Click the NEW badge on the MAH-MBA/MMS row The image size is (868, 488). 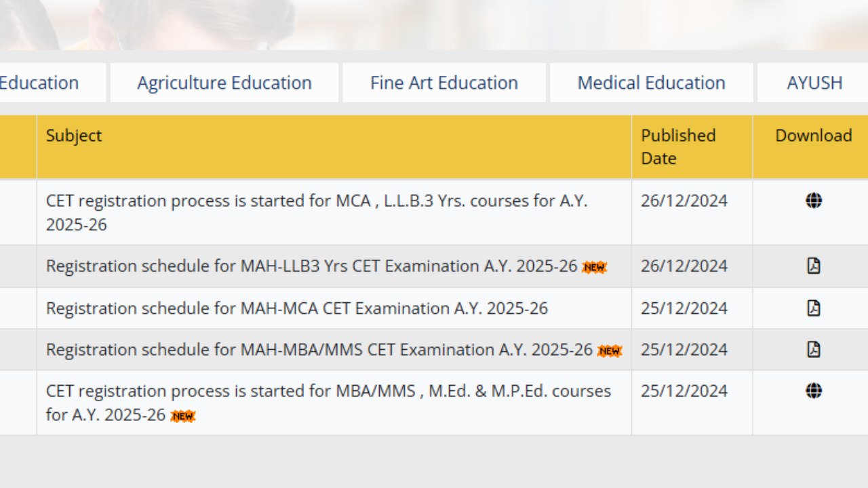pos(610,351)
